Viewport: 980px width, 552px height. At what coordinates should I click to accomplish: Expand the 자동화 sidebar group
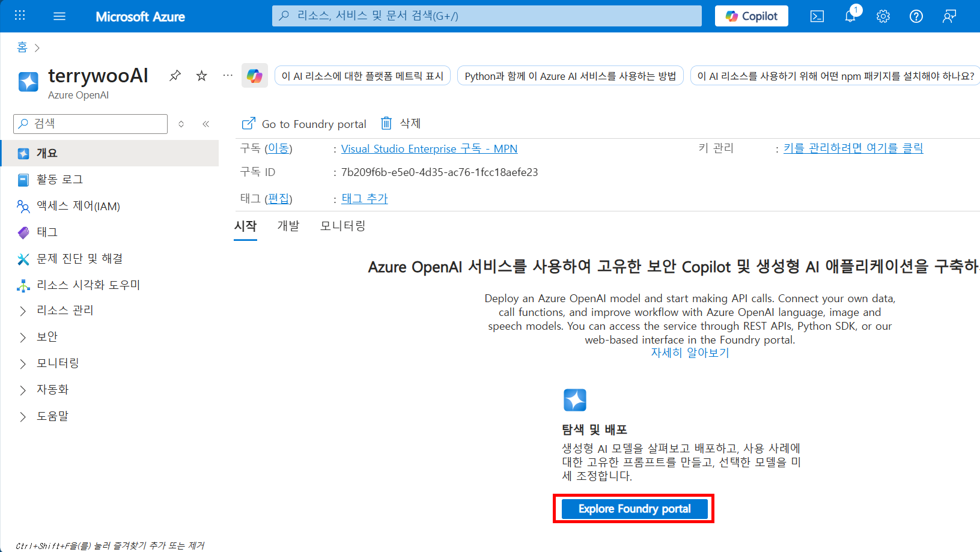109,390
